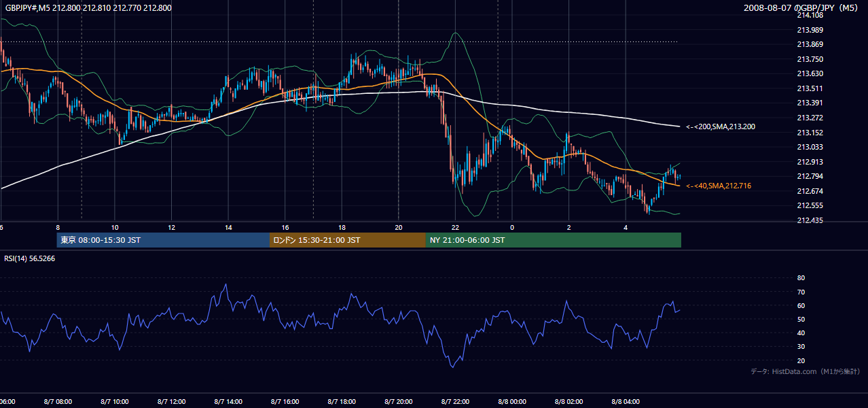Click the 213.272 price axis value

809,118
